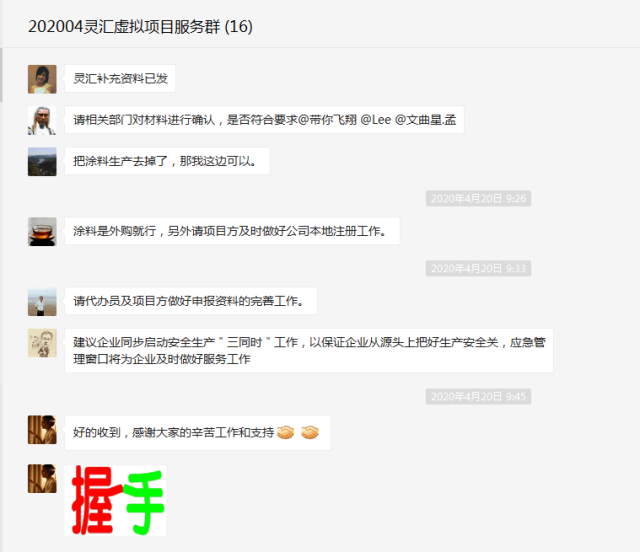This screenshot has height=552, width=640.
Task: Open the landscape photo avatar profile
Action: (x=42, y=162)
